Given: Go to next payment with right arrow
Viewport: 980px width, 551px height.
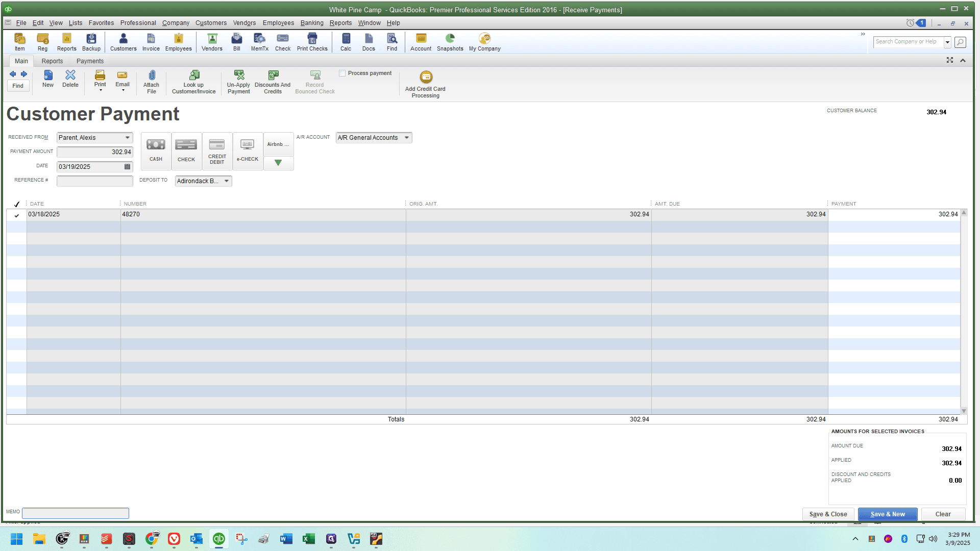Looking at the screenshot, I should pyautogui.click(x=23, y=74).
